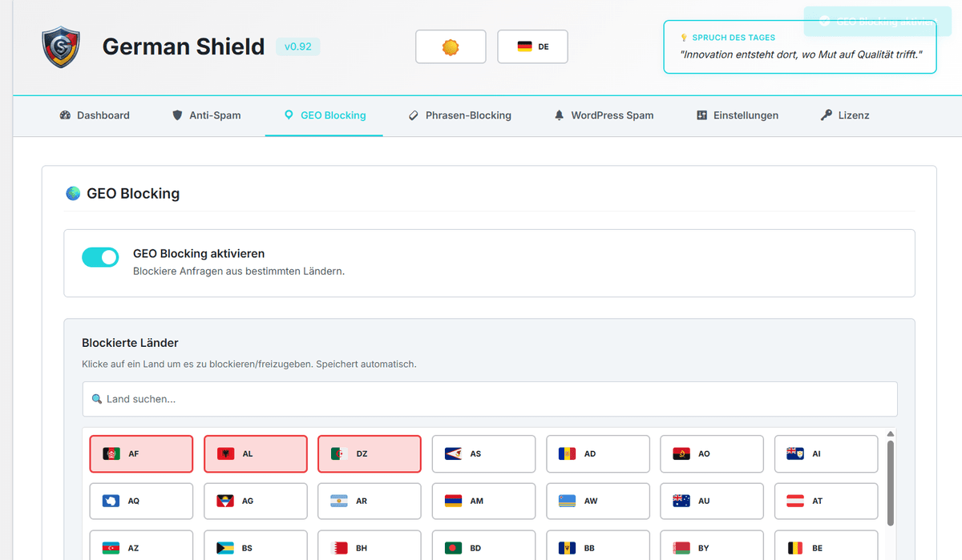Click the Anti-Spam shield icon
The width and height of the screenshot is (962, 560).
pos(176,115)
